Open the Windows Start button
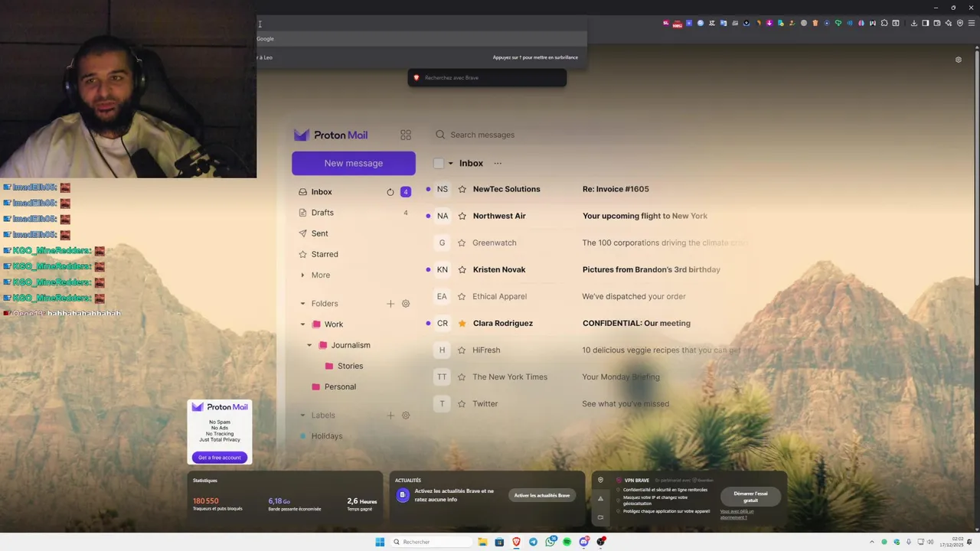Screen dimensions: 980x551 point(380,542)
